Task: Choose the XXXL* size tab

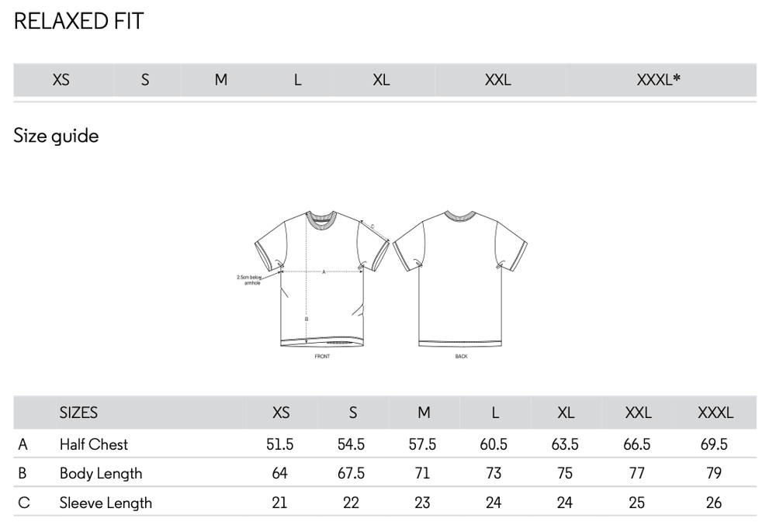Action: point(658,80)
